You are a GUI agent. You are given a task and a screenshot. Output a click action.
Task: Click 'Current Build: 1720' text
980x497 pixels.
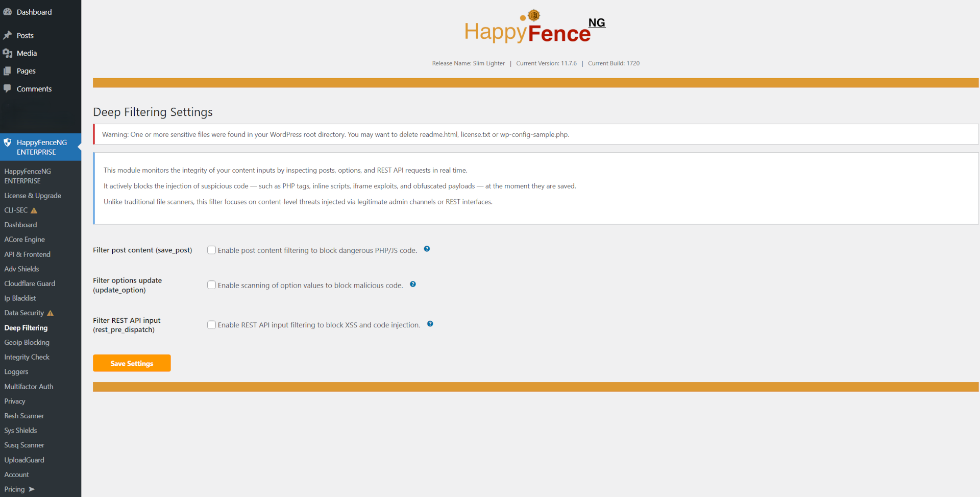pyautogui.click(x=614, y=63)
